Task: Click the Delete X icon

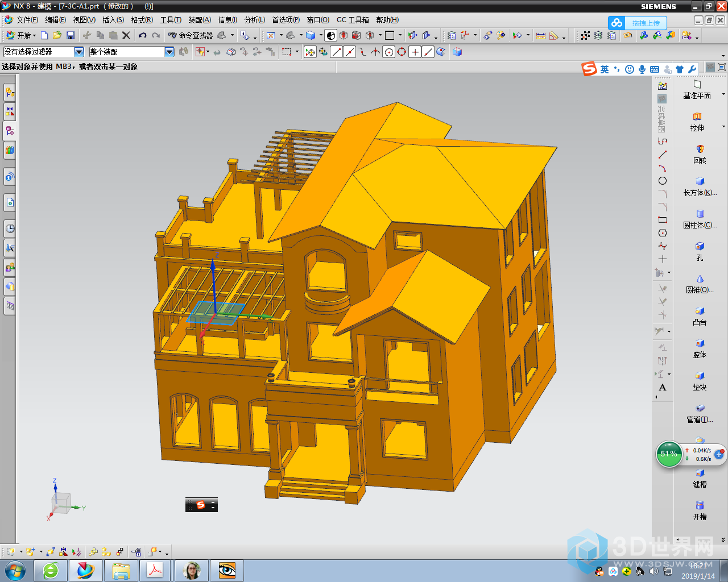Action: (126, 35)
